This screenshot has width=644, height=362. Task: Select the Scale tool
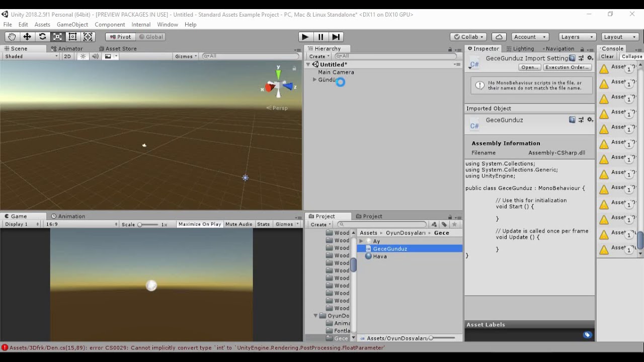(57, 37)
